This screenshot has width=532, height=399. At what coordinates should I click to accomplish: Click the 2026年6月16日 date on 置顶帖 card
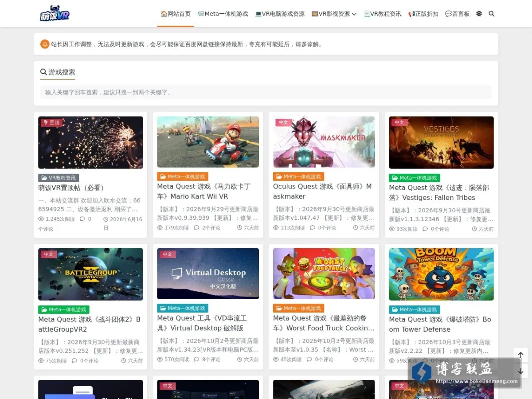pyautogui.click(x=123, y=223)
